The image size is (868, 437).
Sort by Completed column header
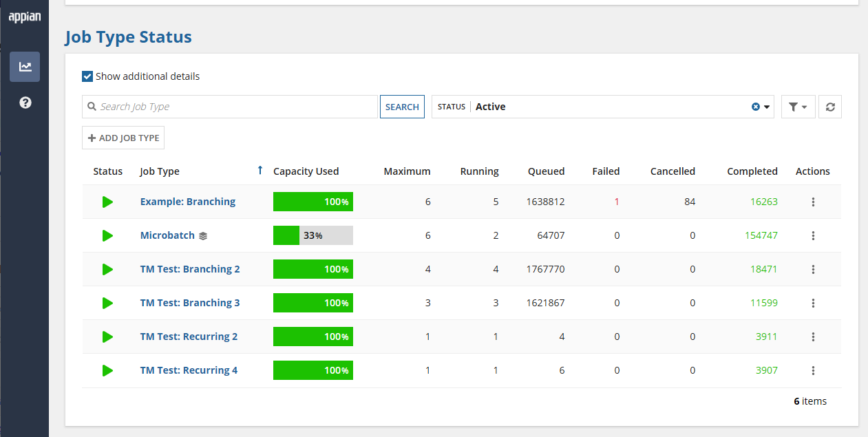pyautogui.click(x=752, y=171)
